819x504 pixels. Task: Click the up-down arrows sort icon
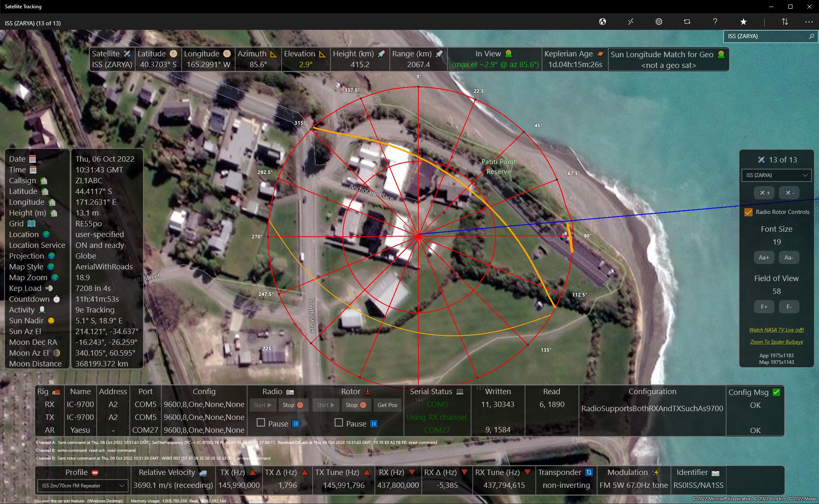(785, 22)
